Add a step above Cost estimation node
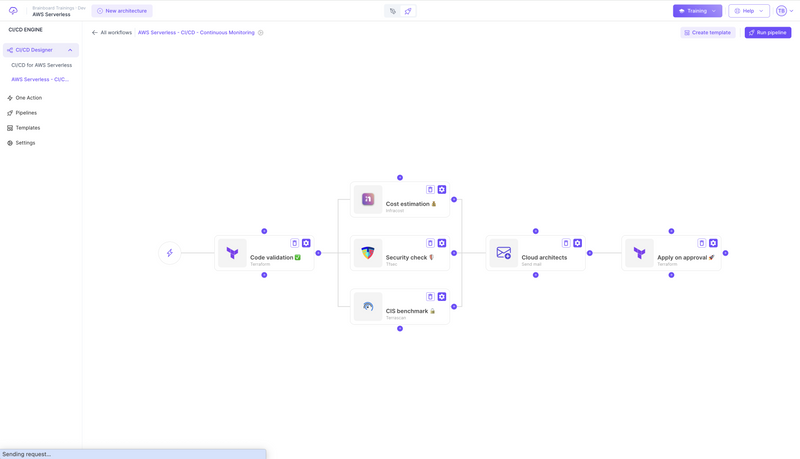Viewport: 800px width, 459px height. 400,177
